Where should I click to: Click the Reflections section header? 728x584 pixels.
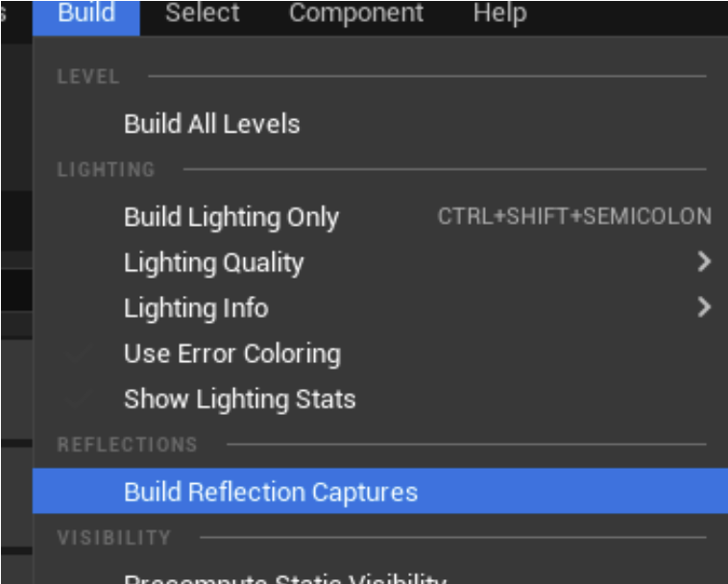[x=127, y=445]
